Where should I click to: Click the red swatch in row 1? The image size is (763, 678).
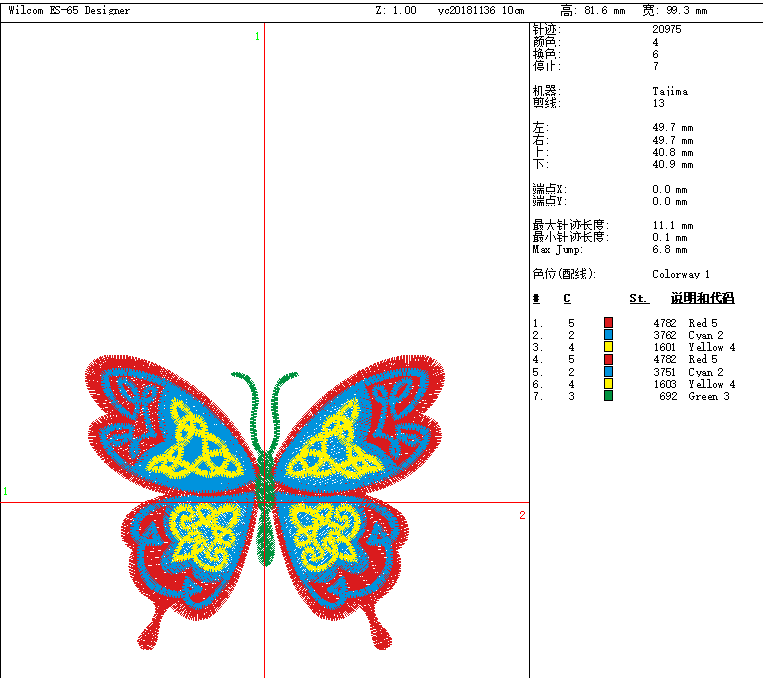(608, 323)
